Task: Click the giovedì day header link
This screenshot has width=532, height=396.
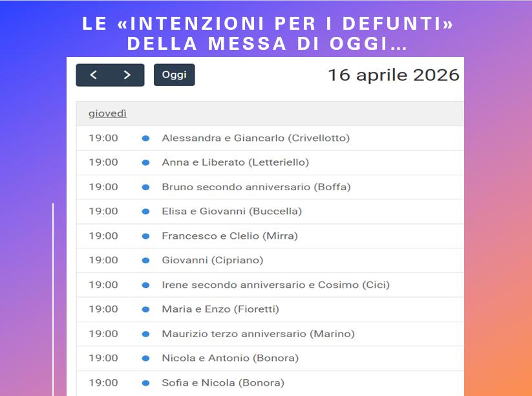Action: click(x=107, y=113)
